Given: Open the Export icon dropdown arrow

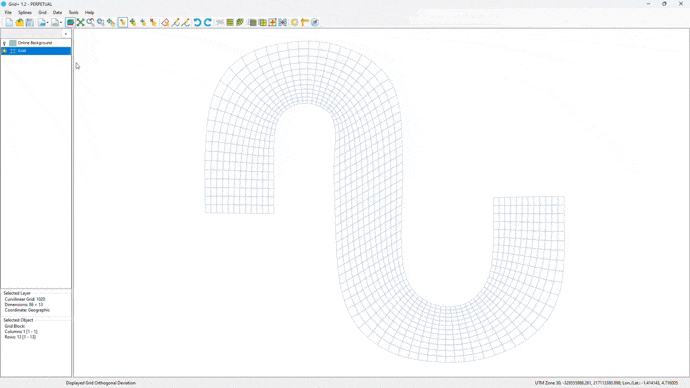Looking at the screenshot, I should (61, 23).
